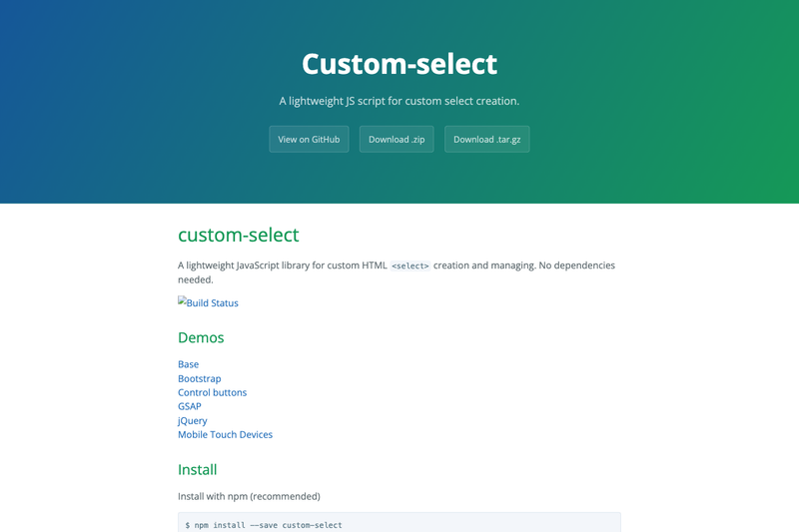The image size is (799, 532).
Task: Download the .zip archive
Action: [397, 139]
